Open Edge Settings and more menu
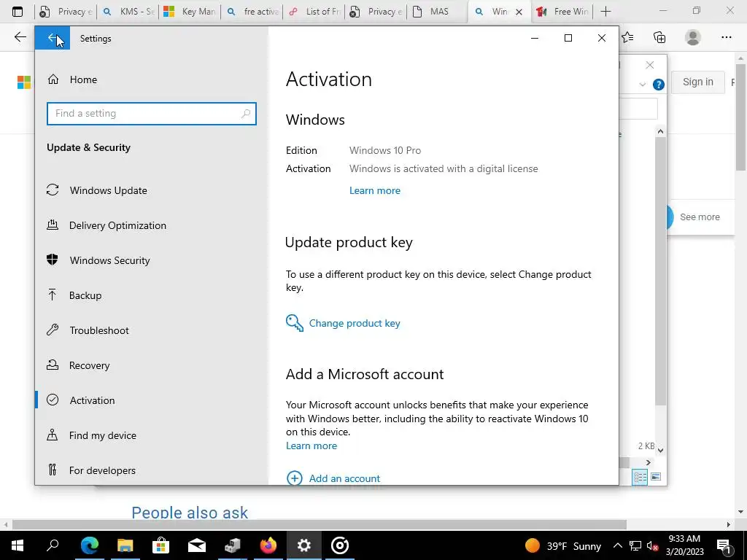Viewport: 747px width, 560px height. point(726,37)
